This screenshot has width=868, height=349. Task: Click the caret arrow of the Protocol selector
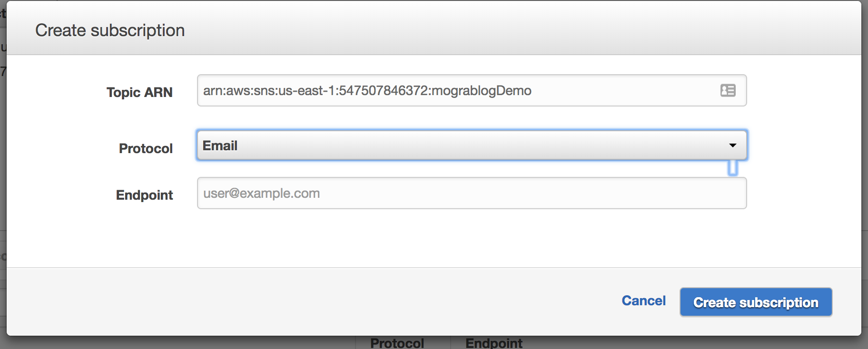(x=733, y=145)
